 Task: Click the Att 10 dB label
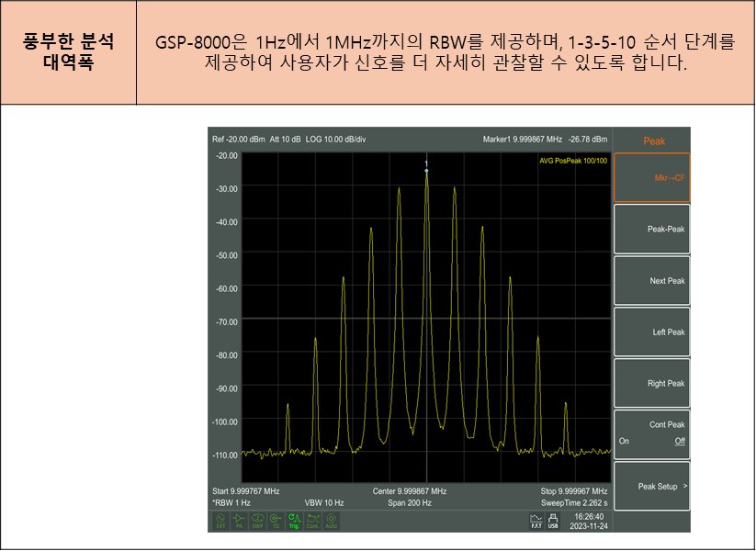(285, 140)
